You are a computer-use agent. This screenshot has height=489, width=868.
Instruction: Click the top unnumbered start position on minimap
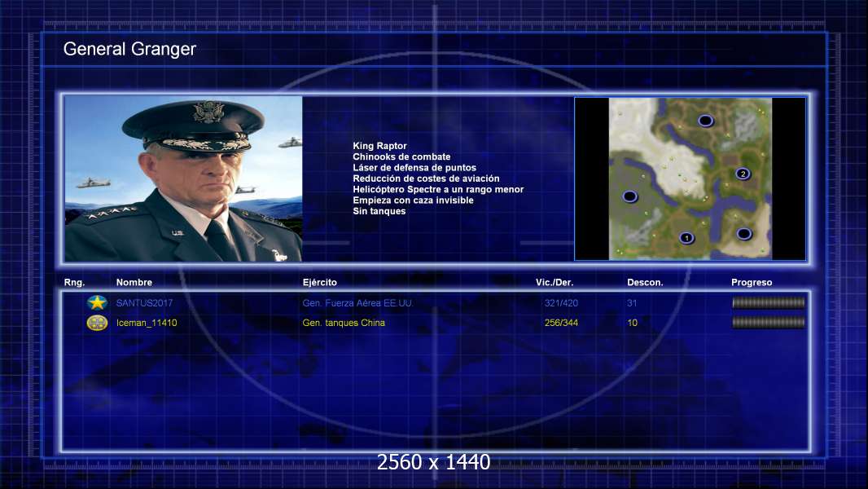(x=705, y=120)
